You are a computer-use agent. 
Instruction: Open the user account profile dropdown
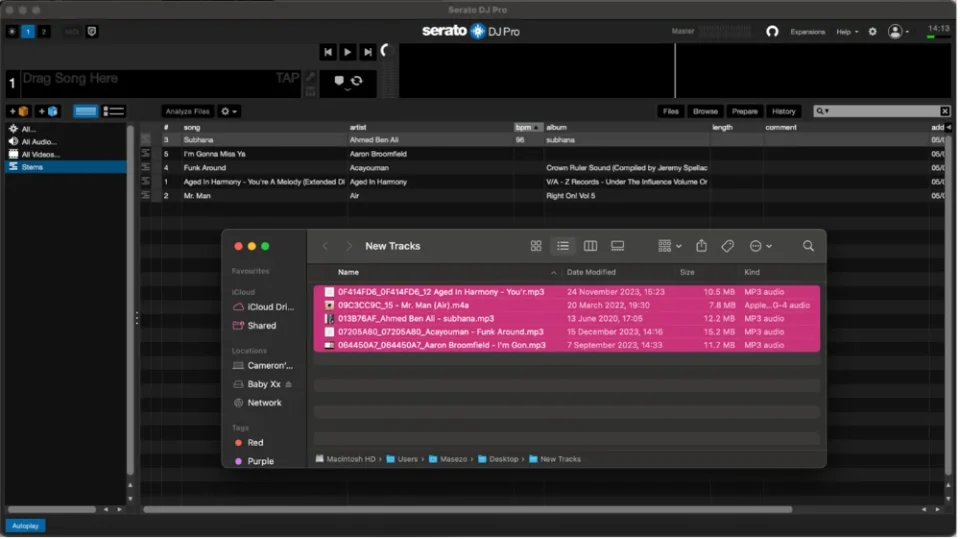click(x=899, y=32)
